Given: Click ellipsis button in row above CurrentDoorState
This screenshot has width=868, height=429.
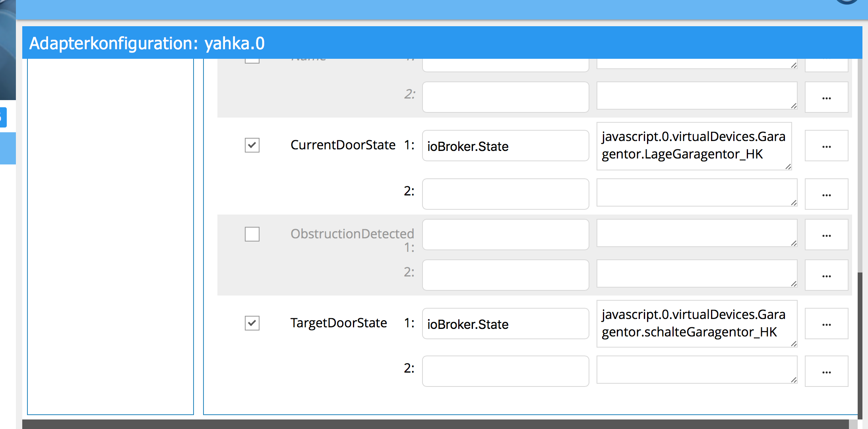Looking at the screenshot, I should [x=826, y=97].
